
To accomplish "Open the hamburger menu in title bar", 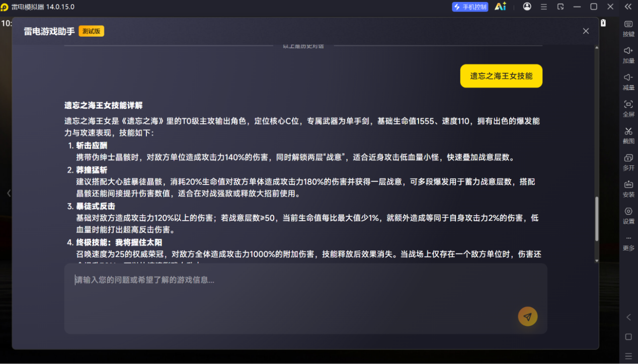I will [x=544, y=7].
